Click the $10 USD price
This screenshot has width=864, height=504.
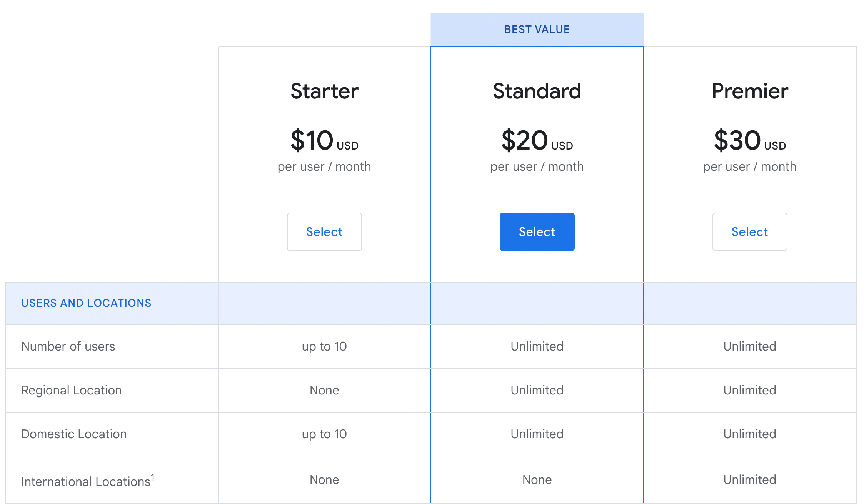(x=324, y=140)
